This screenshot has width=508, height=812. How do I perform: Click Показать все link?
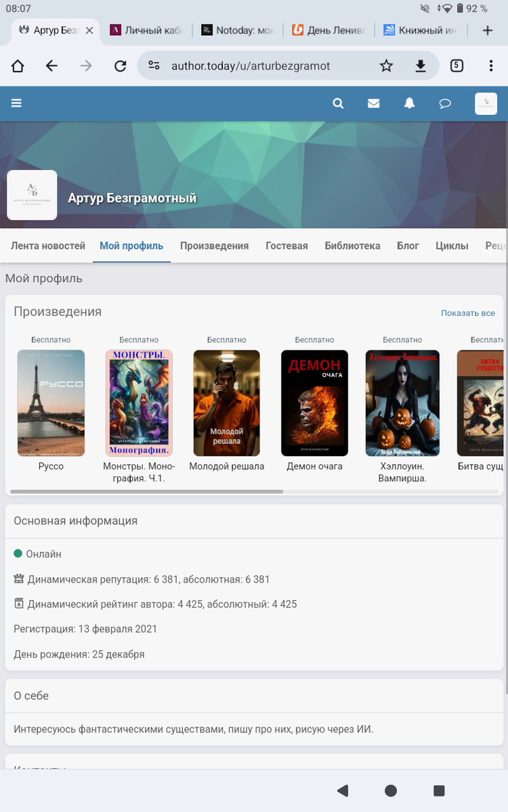(468, 313)
